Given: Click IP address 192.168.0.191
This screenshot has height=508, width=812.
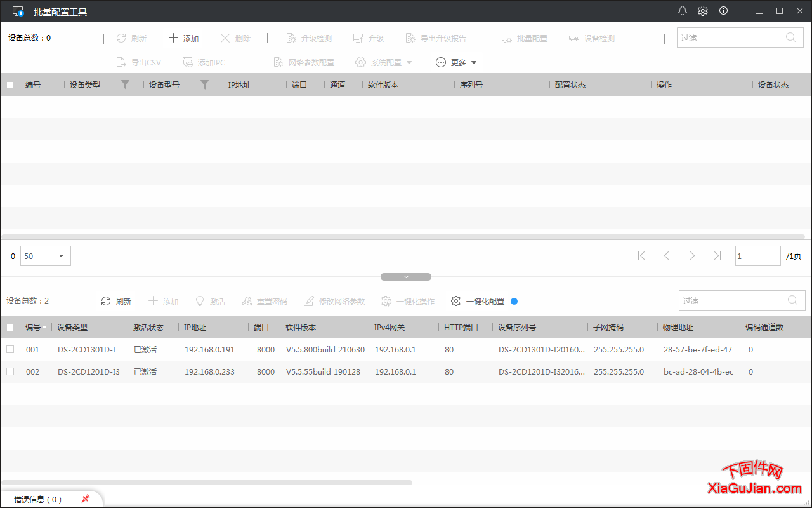Looking at the screenshot, I should (209, 349).
